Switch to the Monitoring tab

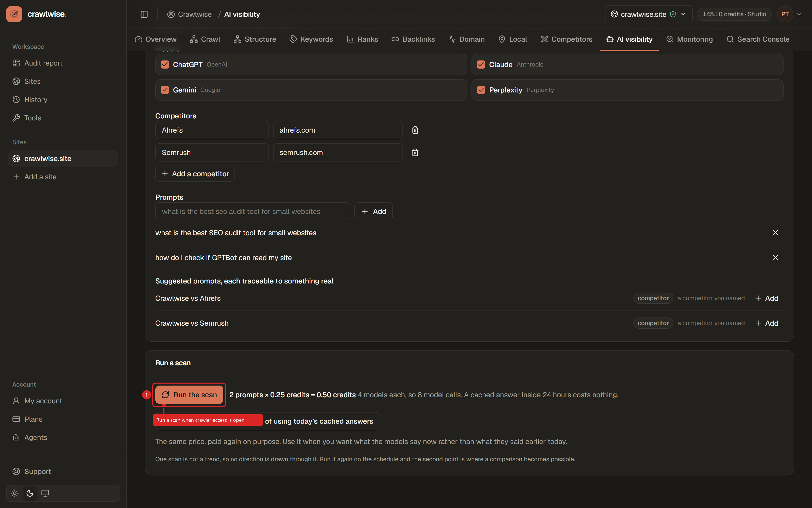pos(689,39)
